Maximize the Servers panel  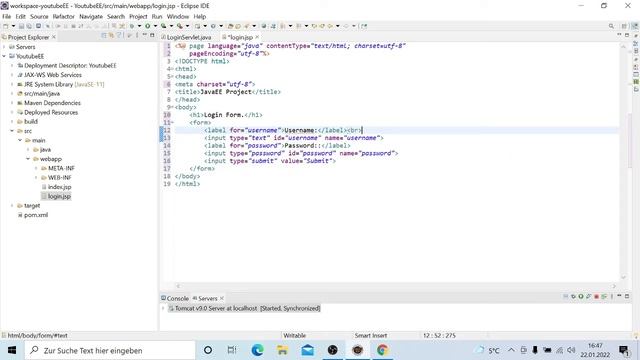point(627,296)
